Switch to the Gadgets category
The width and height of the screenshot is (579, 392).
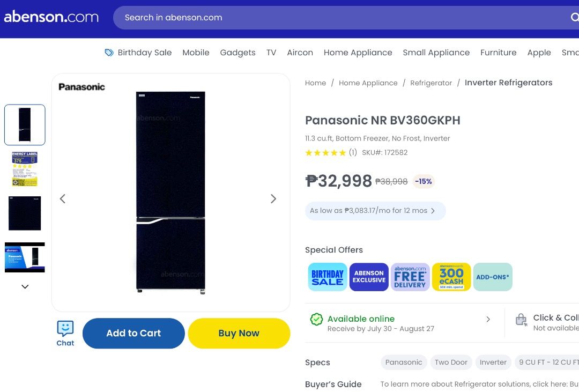click(237, 53)
